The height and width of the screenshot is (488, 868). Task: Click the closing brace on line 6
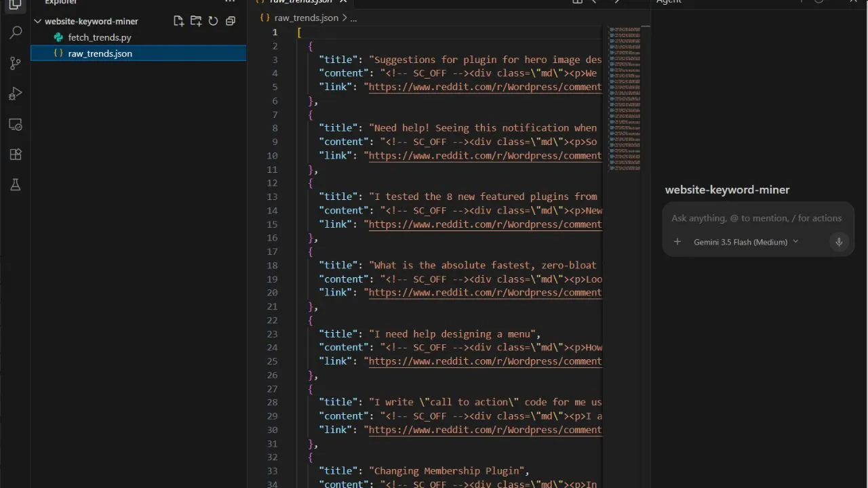point(311,100)
